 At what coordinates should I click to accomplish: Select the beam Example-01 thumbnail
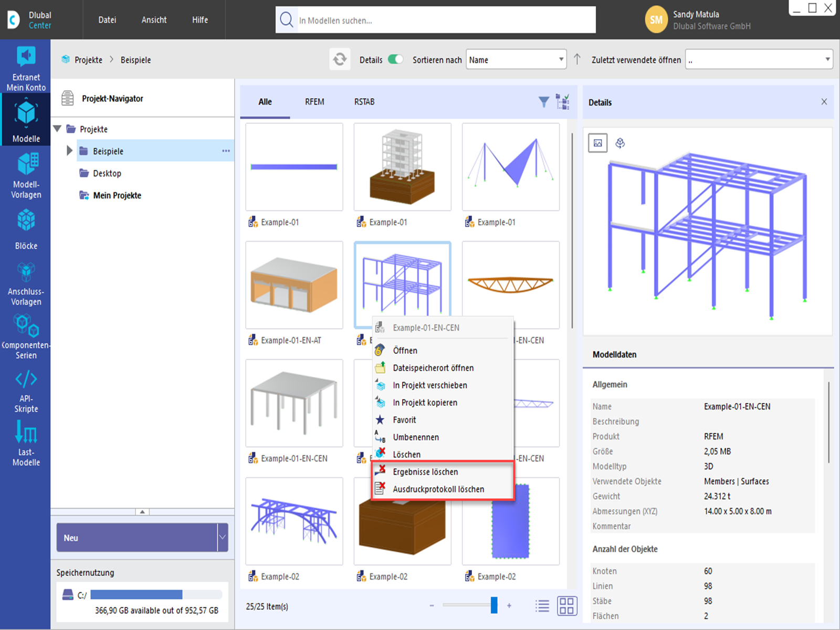[x=294, y=166]
